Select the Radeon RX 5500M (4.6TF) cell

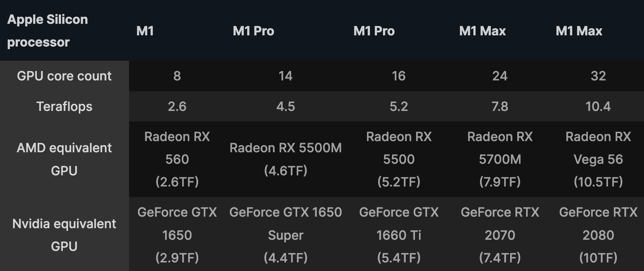tap(286, 159)
